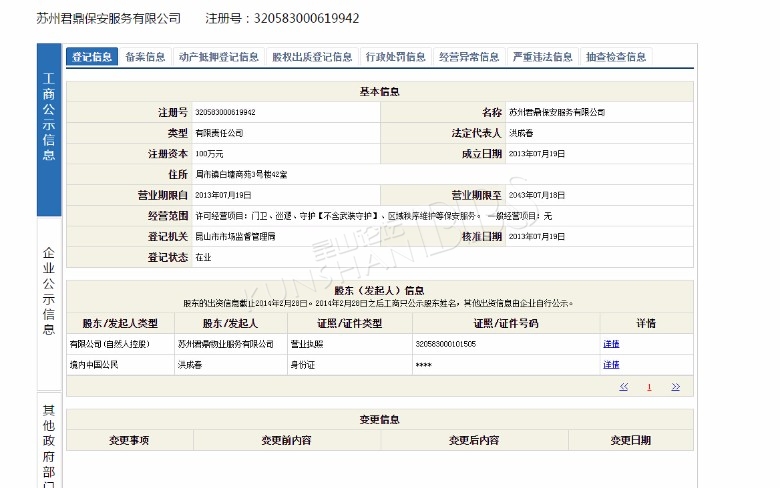Go to previous shareholder page «
Image resolution: width=780 pixels, height=488 pixels.
point(623,387)
